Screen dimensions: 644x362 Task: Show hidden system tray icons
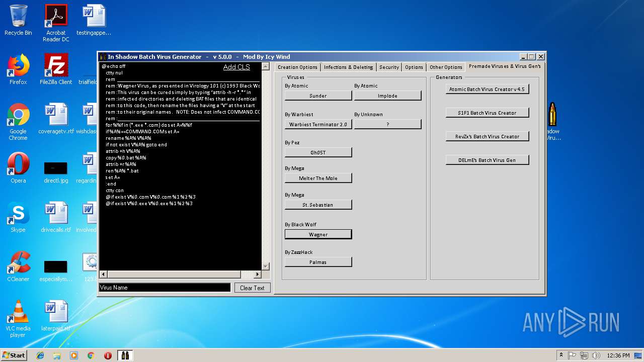pyautogui.click(x=561, y=355)
